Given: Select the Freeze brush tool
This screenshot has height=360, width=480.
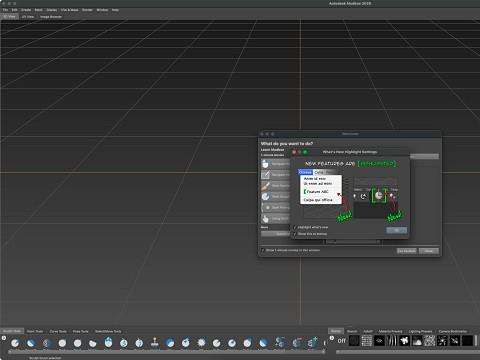Looking at the screenshot, I should click(x=280, y=342).
